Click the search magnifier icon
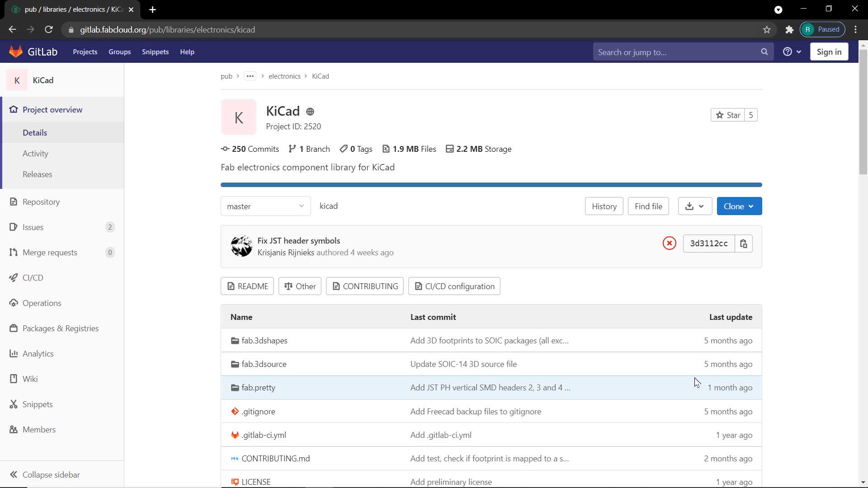The height and width of the screenshot is (488, 868). pos(764,52)
